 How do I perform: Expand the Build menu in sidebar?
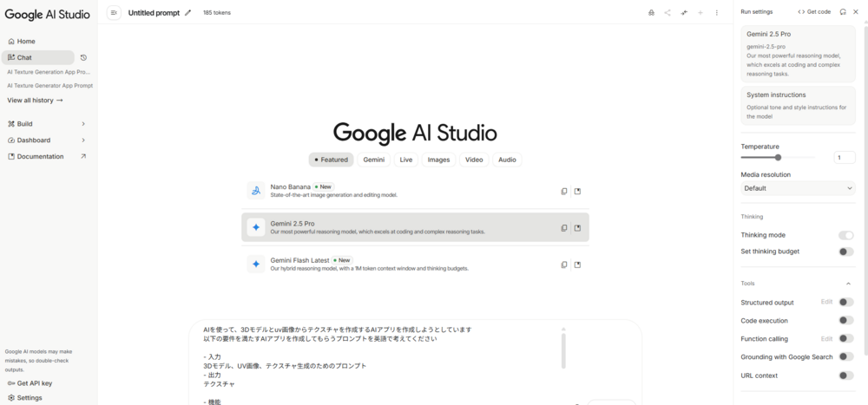coord(83,124)
